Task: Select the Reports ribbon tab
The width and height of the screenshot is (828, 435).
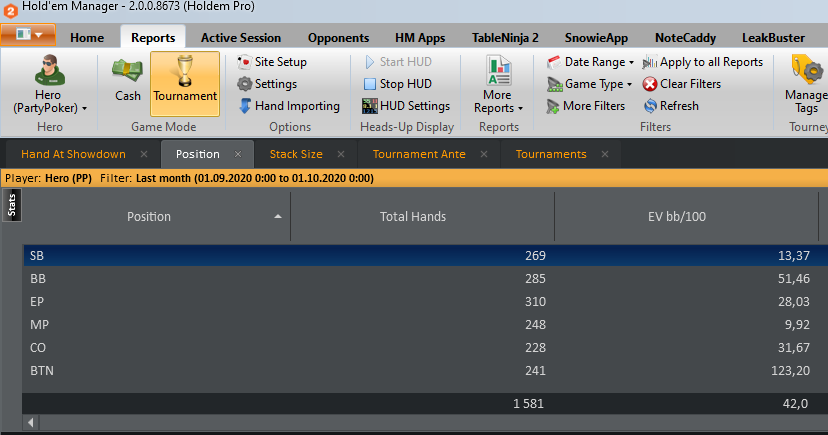Action: (x=153, y=38)
